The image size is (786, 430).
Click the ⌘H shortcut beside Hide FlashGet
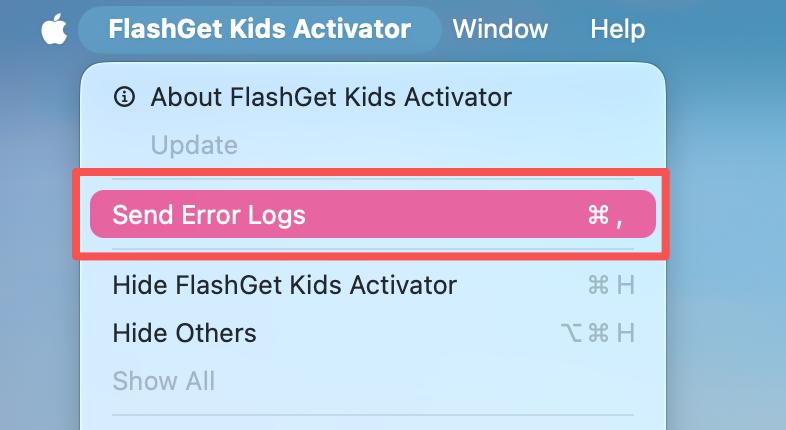point(611,285)
